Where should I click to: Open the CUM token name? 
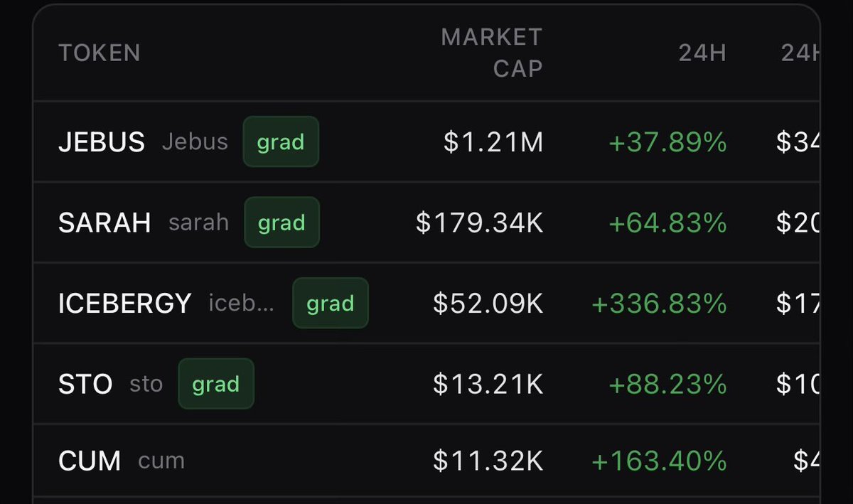click(x=90, y=461)
